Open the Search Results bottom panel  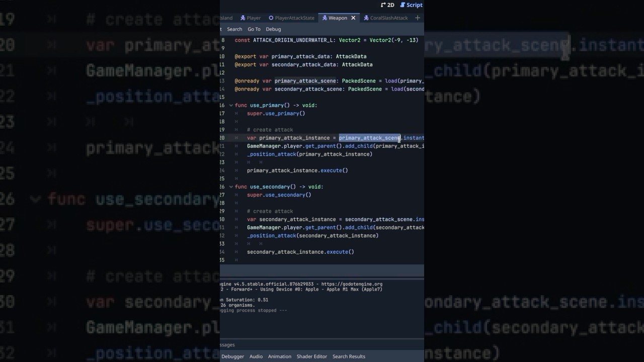point(349,356)
